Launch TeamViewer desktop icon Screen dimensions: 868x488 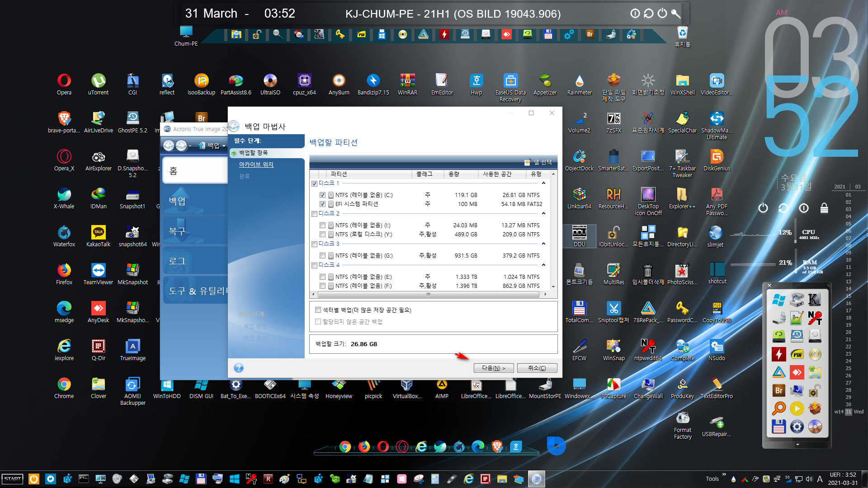(x=98, y=274)
